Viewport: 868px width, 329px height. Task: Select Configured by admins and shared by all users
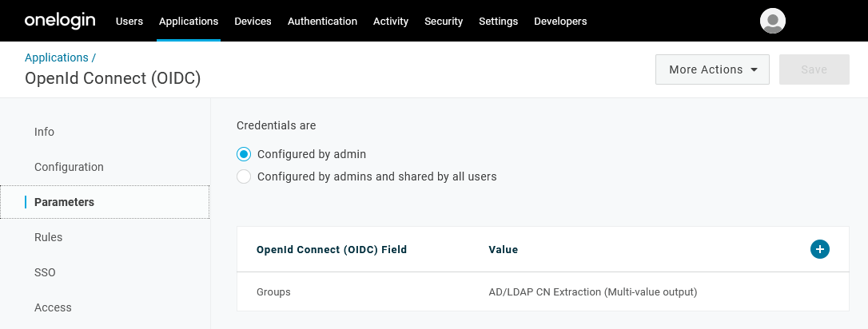(x=244, y=177)
